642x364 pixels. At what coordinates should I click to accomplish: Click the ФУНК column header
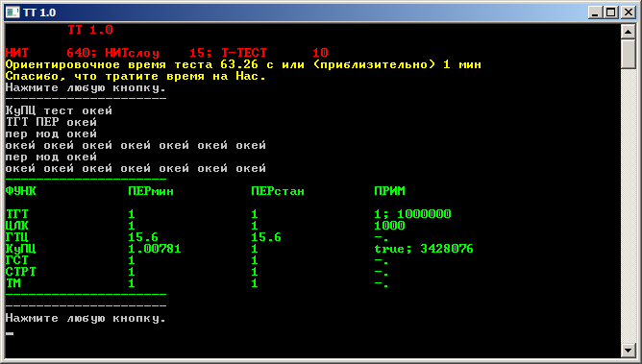[x=21, y=191]
